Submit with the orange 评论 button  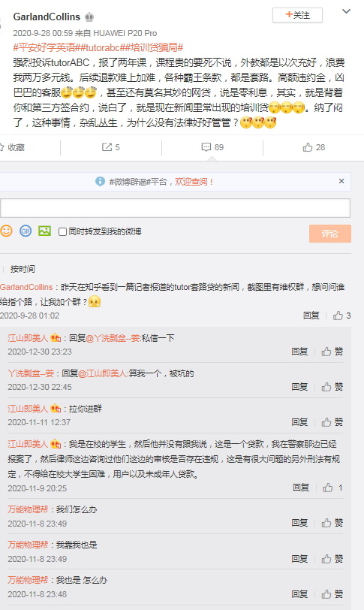click(x=330, y=234)
